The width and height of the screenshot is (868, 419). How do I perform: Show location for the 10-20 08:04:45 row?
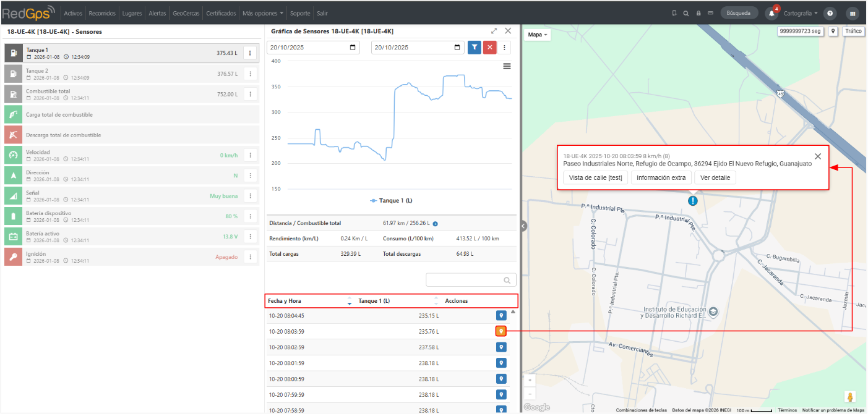pos(501,316)
